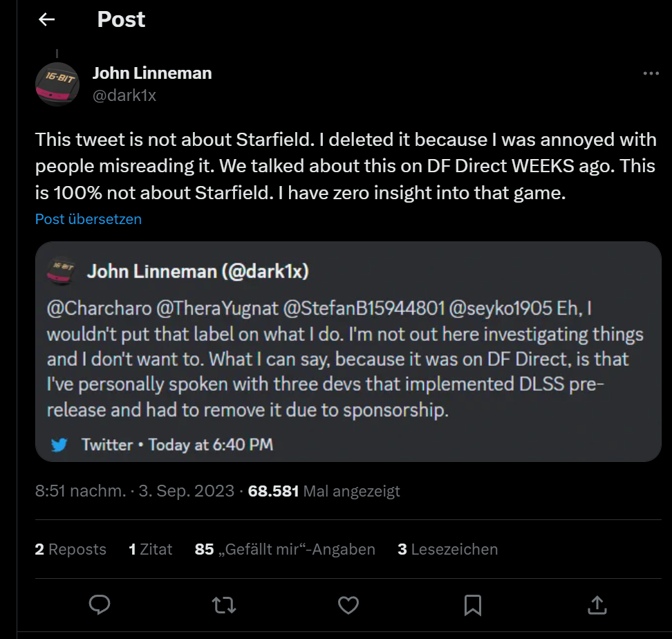View the 2 Reposts list
The height and width of the screenshot is (639, 672).
71,549
